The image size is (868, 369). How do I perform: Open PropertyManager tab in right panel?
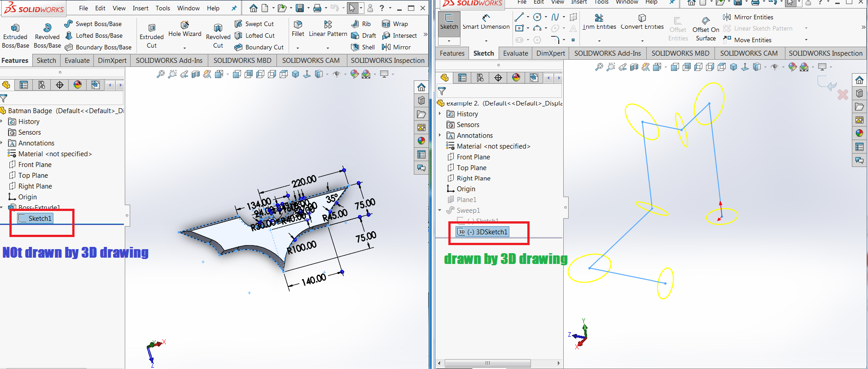coord(462,78)
